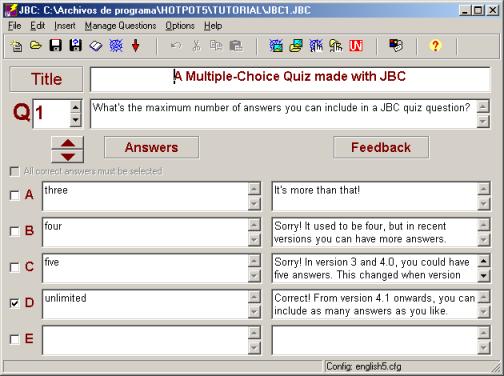Click the Undo toolbar icon

tap(176, 45)
